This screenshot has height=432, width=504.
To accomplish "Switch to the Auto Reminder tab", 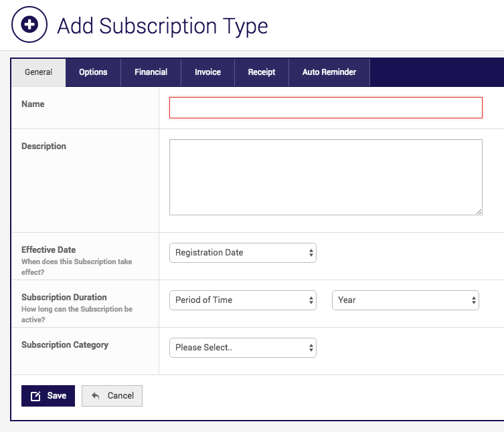I will coord(329,72).
